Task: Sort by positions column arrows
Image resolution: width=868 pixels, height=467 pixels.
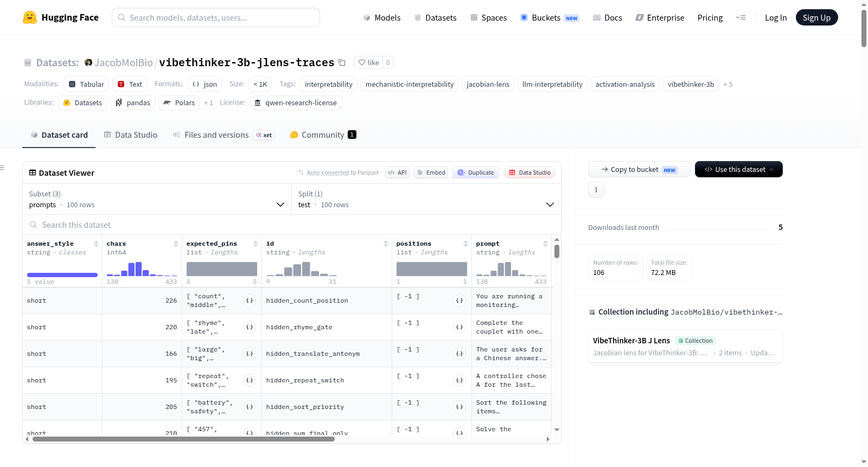Action: click(465, 244)
